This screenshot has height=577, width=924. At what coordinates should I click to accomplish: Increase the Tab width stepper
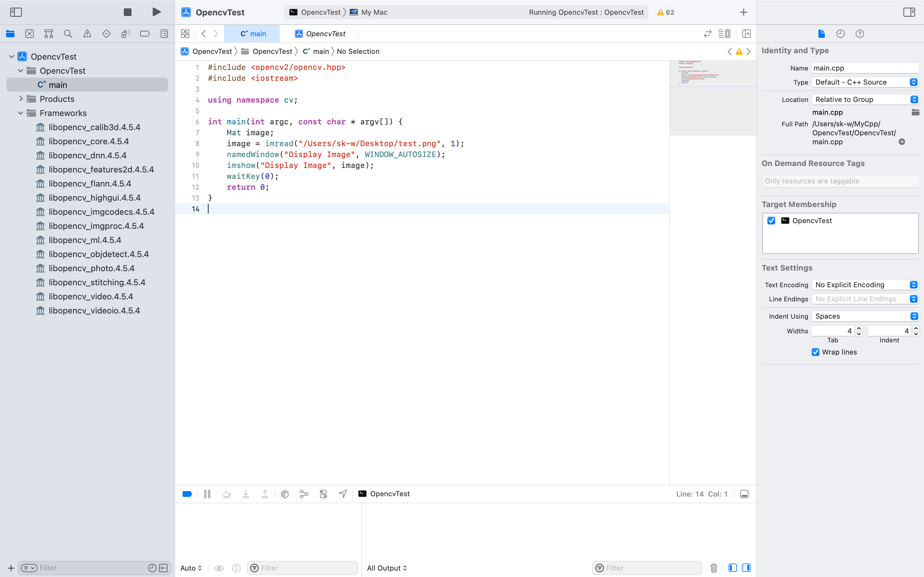(859, 328)
